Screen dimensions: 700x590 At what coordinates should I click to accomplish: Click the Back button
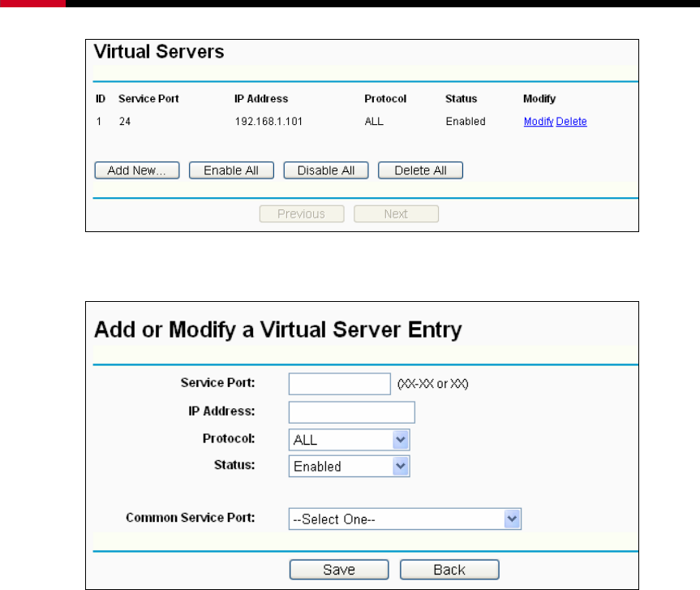click(x=449, y=570)
